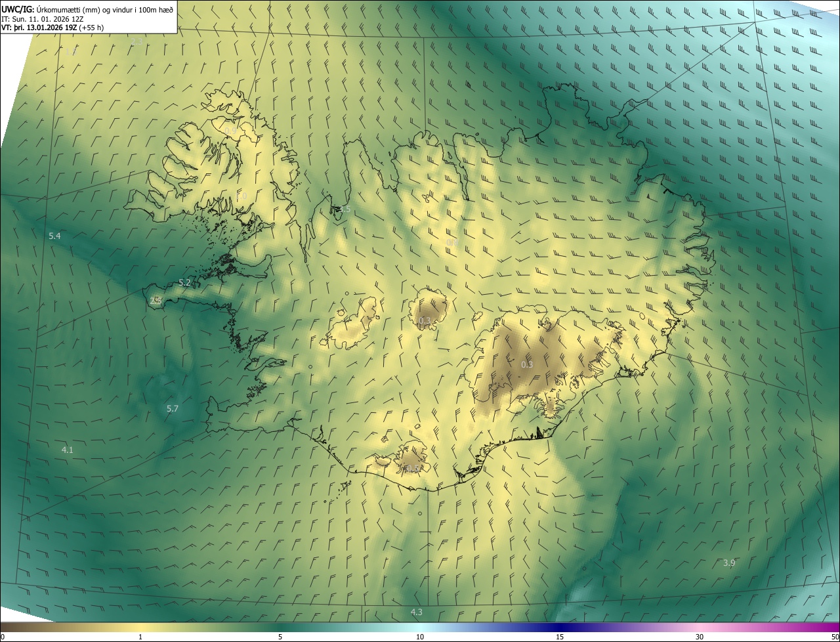Image resolution: width=840 pixels, height=642 pixels.
Task: Click the title "Úrkomumætti (mm) og vindur í 100m hæð"
Action: (x=104, y=9)
